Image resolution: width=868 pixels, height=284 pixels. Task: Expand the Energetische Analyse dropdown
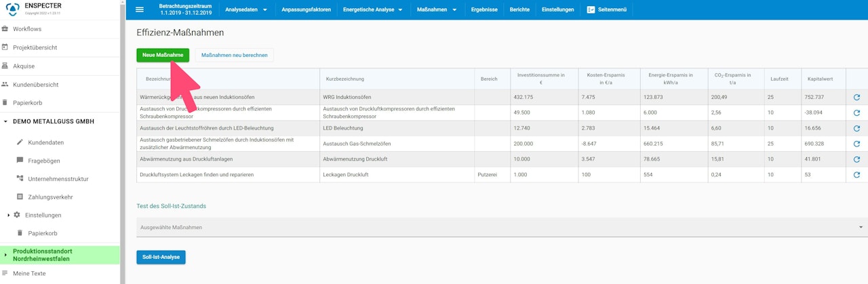click(x=374, y=9)
